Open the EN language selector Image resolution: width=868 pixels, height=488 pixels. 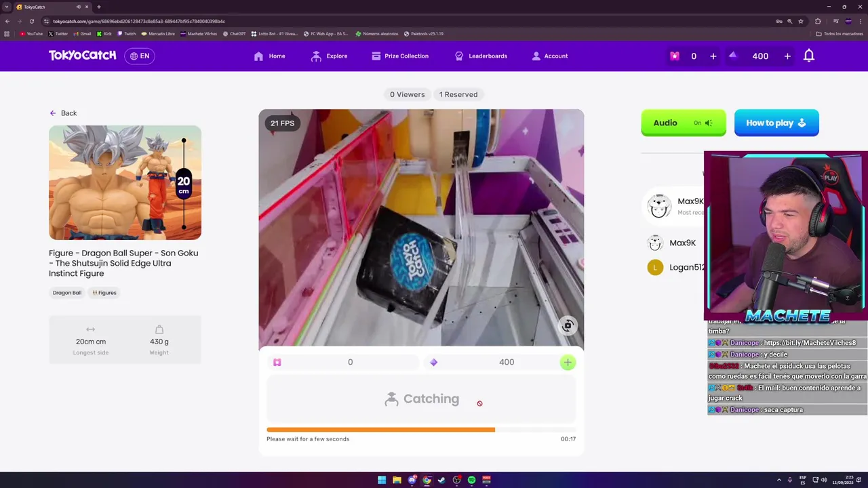tap(140, 56)
